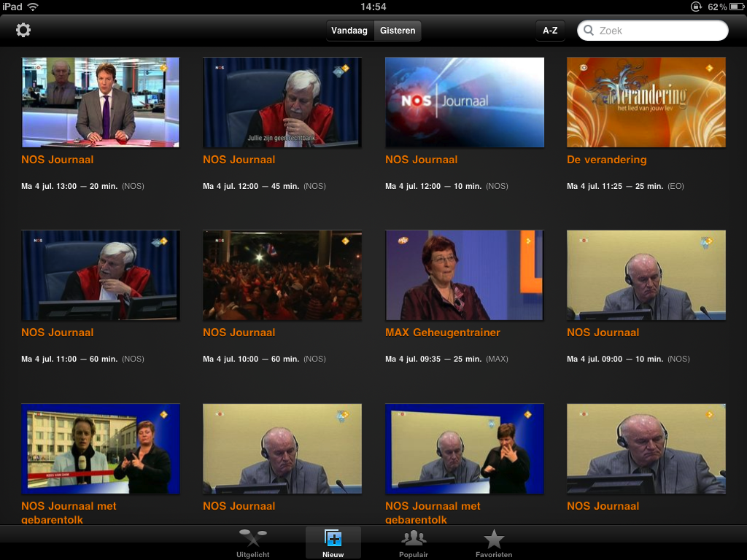Select the NOS Journaal title for 13:00
The image size is (747, 560).
click(57, 160)
